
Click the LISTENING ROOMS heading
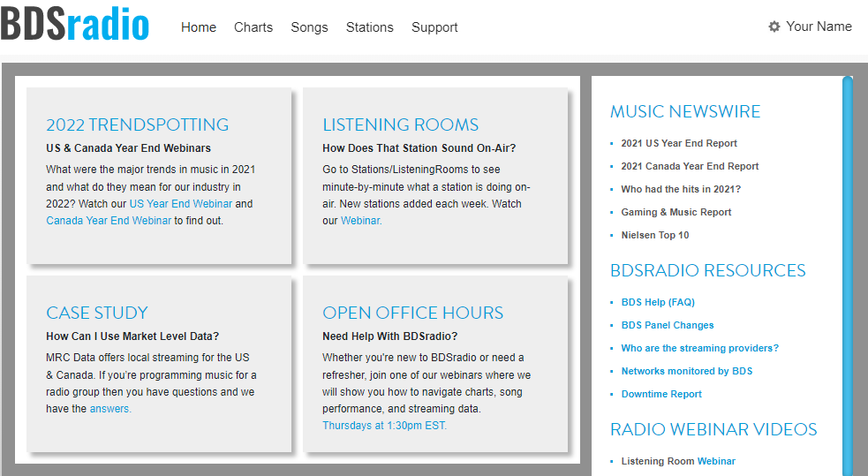[x=400, y=125]
